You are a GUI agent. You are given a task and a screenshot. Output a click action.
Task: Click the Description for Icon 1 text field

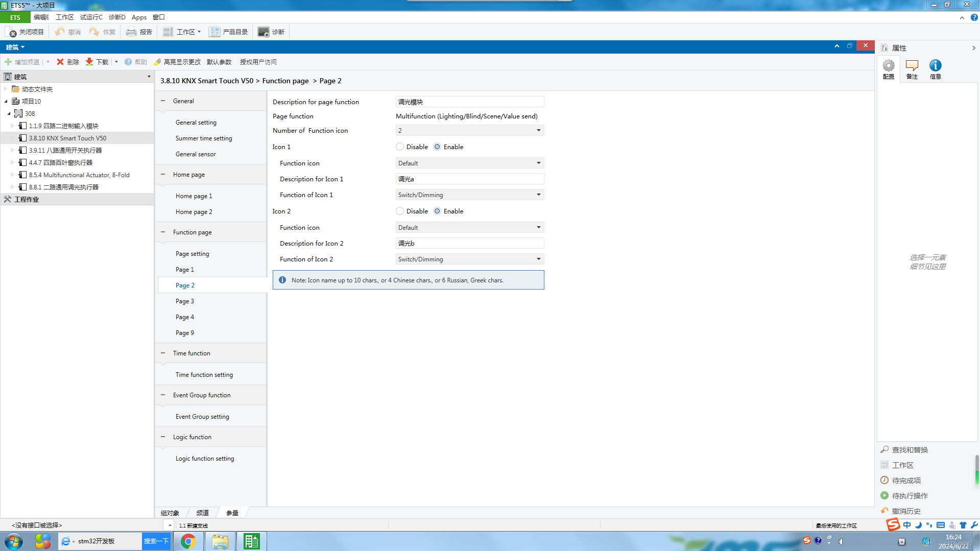(x=469, y=179)
